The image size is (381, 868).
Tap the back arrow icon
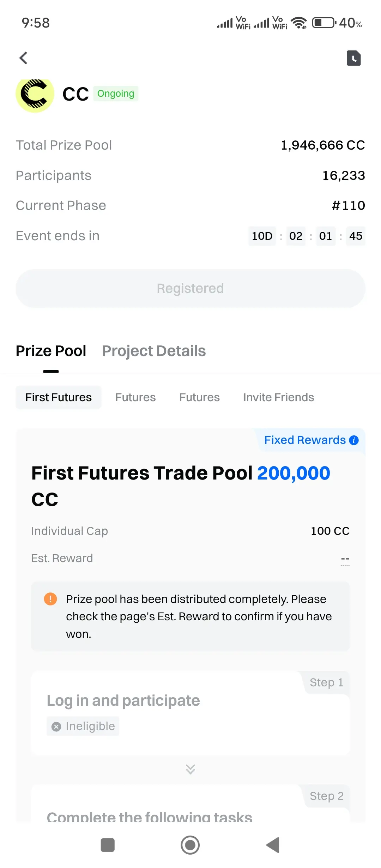pos(23,58)
